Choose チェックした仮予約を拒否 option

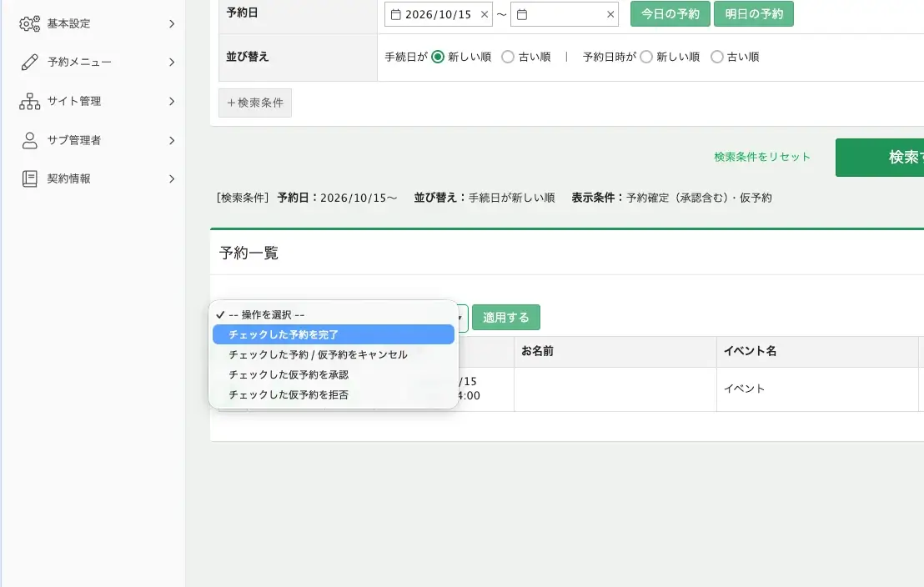pyautogui.click(x=334, y=395)
